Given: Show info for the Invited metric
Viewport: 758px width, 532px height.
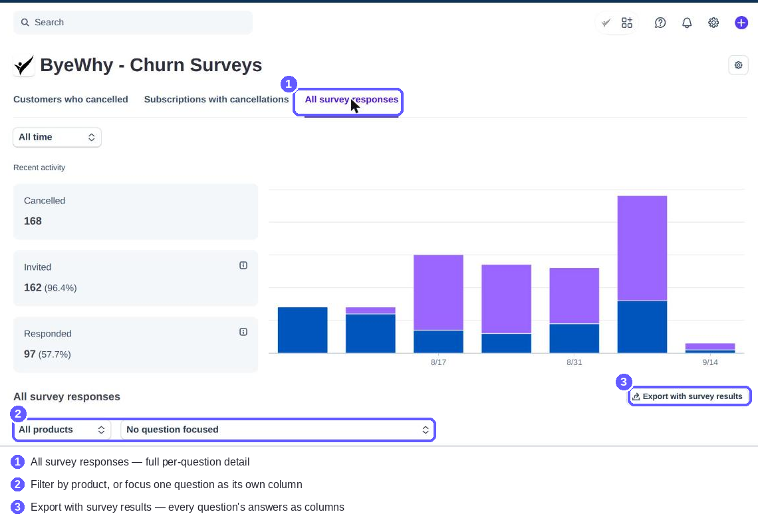Looking at the screenshot, I should 243,265.
